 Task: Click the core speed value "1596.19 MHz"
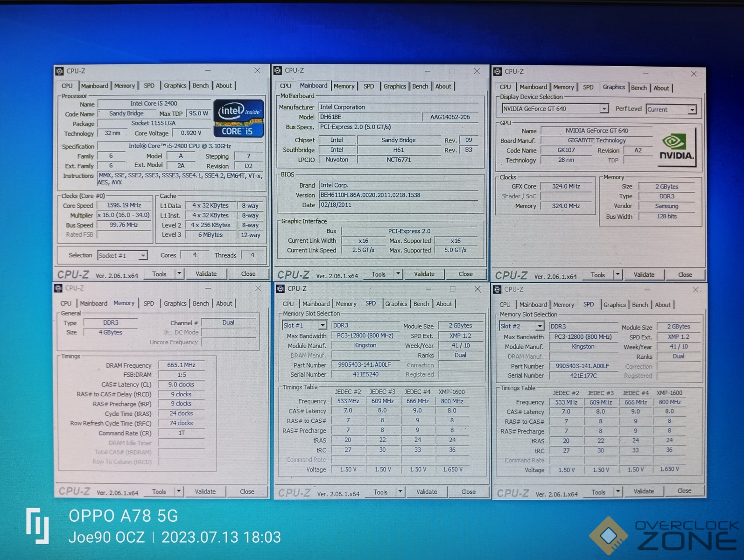click(124, 205)
